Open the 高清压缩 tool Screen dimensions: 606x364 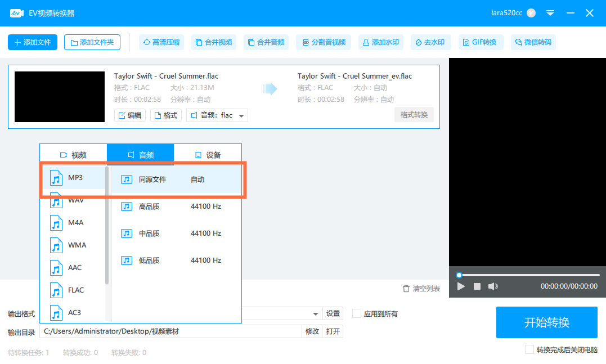click(x=161, y=42)
